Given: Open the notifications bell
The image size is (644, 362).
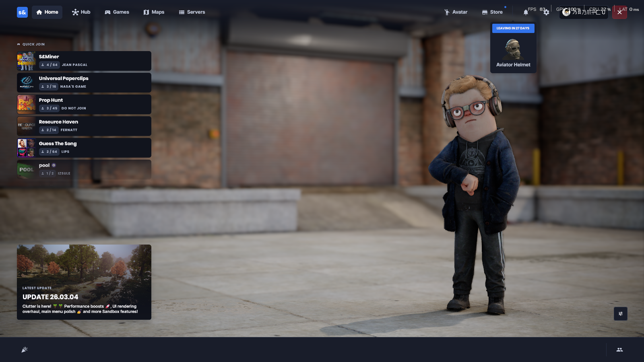Looking at the screenshot, I should coord(526,12).
